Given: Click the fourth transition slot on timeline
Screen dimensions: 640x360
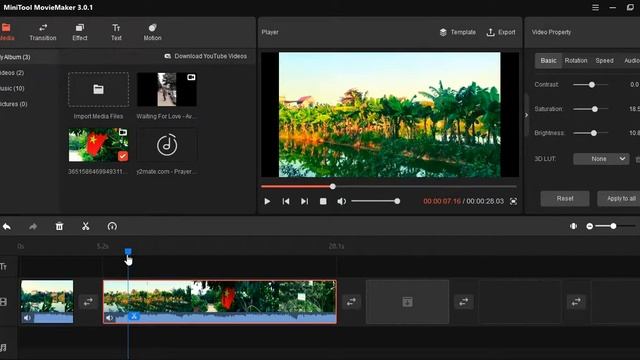Looking at the screenshot, I should point(576,302).
